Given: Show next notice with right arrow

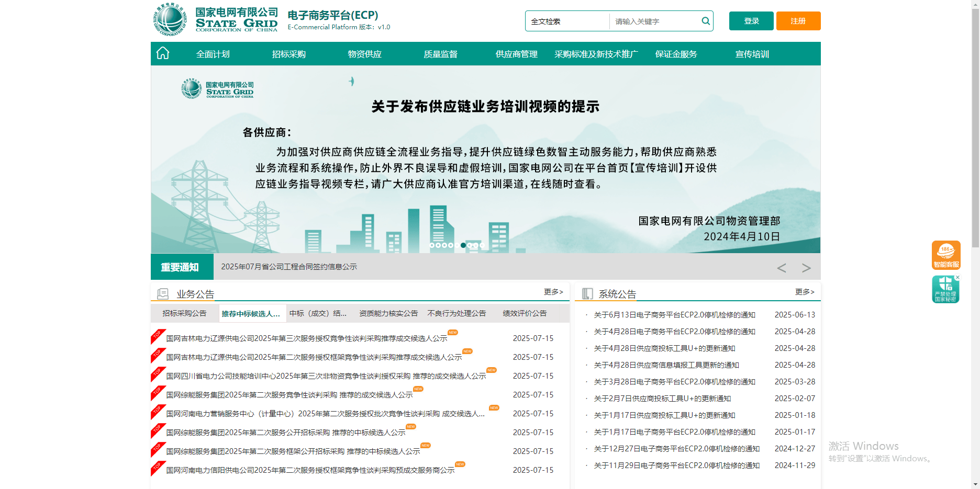Looking at the screenshot, I should [x=806, y=268].
